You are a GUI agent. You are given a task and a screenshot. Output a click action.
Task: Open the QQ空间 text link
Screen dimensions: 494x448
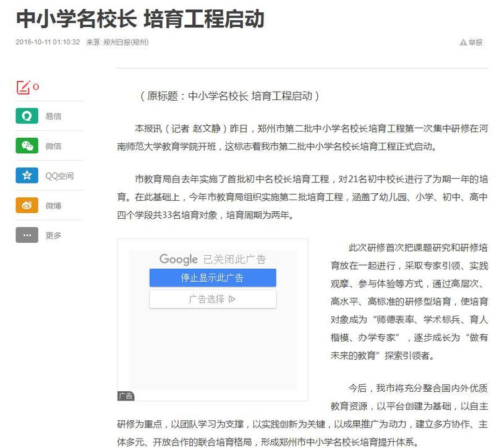pos(59,176)
